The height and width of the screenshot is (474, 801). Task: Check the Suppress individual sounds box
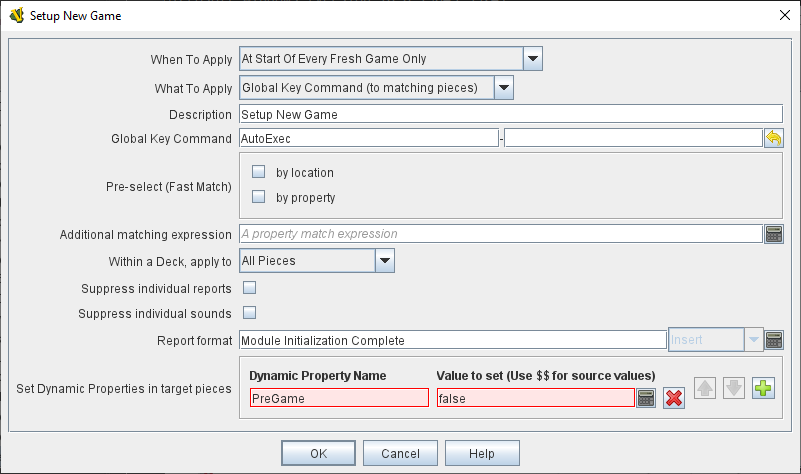click(249, 313)
